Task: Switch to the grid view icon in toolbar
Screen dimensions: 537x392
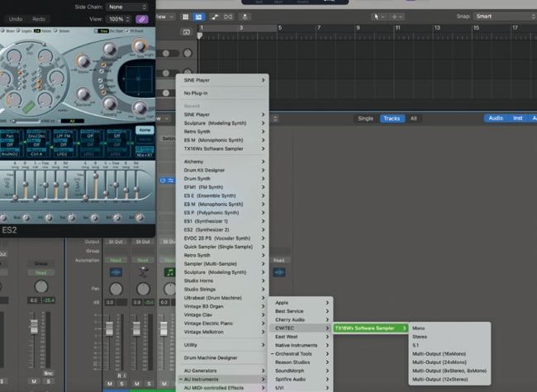Action: coord(185,17)
